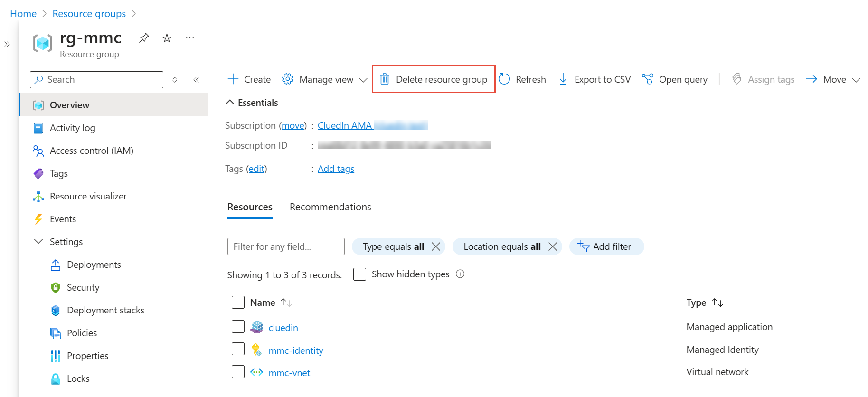Expand the portal menu with double chevron
This screenshot has width=868, height=397.
pyautogui.click(x=7, y=44)
